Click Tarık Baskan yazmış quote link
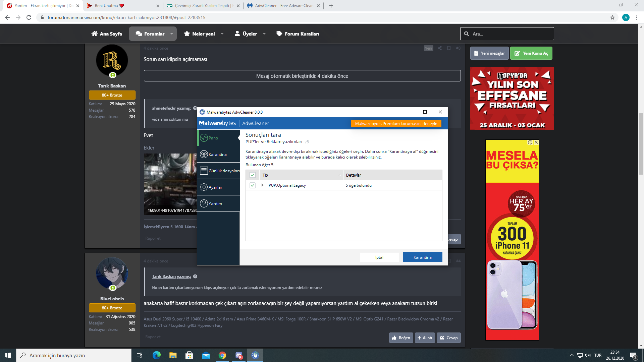The height and width of the screenshot is (362, 644). [171, 277]
